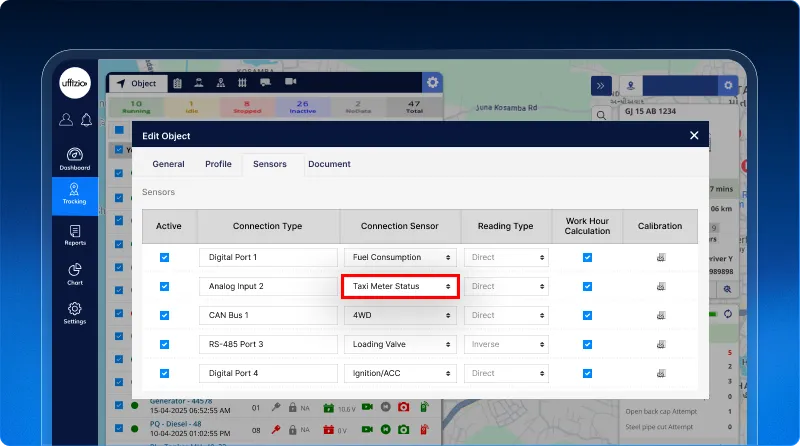
Task: Toggle Work Hour Calculation for RS-485 Port 3
Action: [587, 344]
